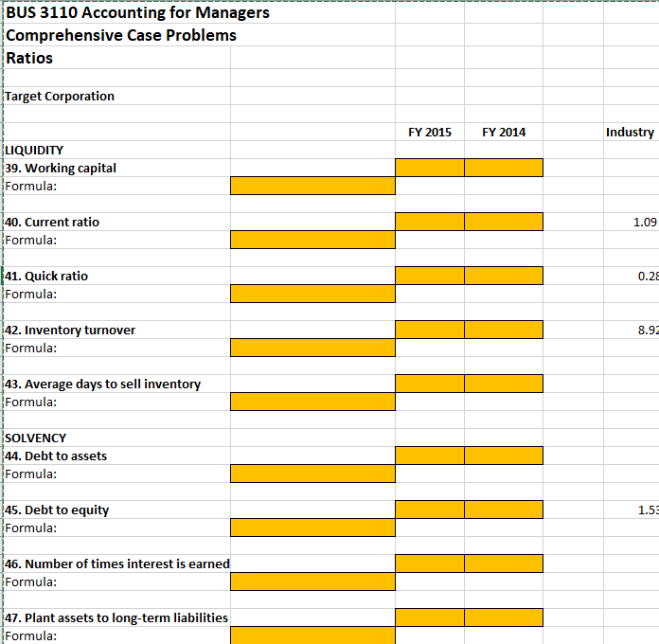Click the 'SOLVENCY' section label
The width and height of the screenshot is (659, 644).
116,438
